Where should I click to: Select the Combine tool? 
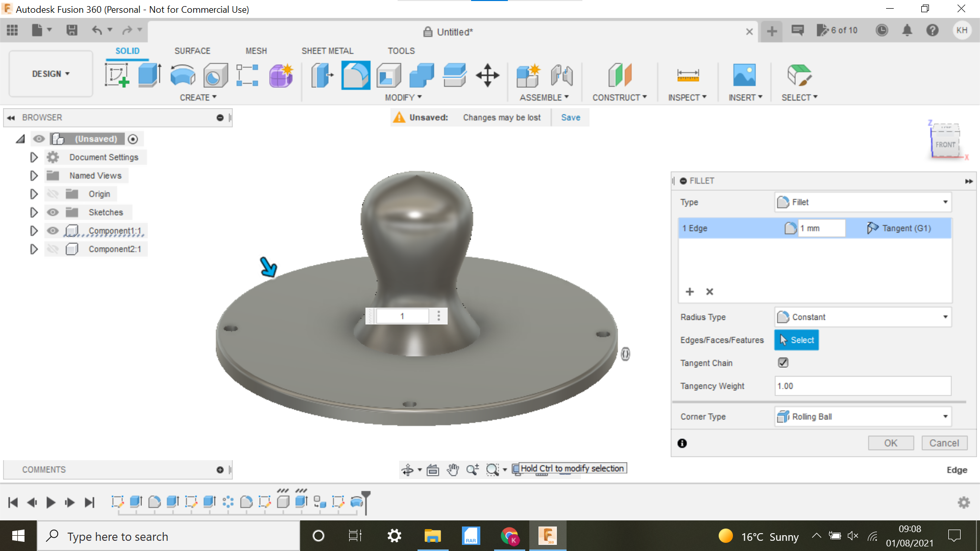click(422, 75)
